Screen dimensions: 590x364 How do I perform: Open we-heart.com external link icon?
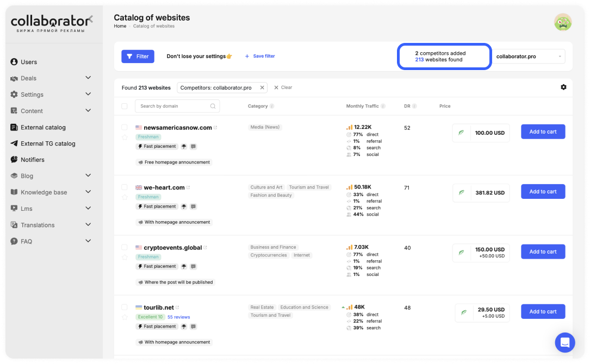coord(188,187)
